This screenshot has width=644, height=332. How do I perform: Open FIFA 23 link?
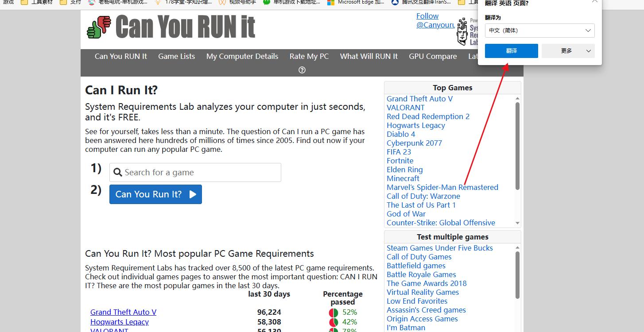point(399,152)
